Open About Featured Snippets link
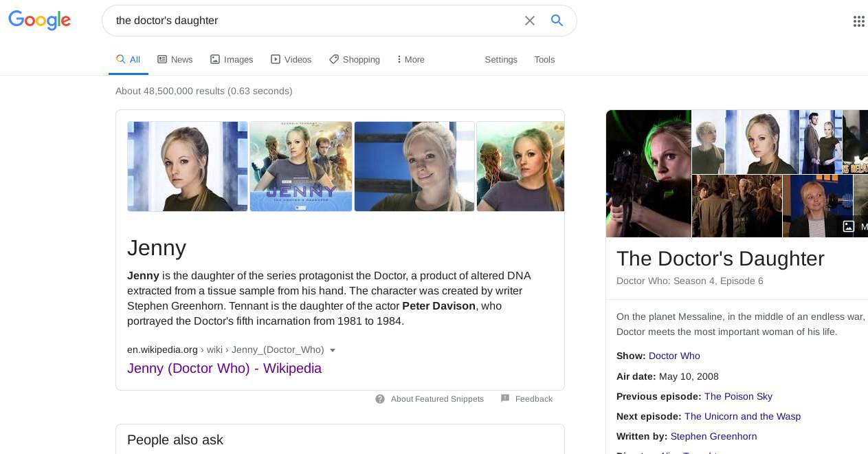Screen dimensions: 868x454 437,399
